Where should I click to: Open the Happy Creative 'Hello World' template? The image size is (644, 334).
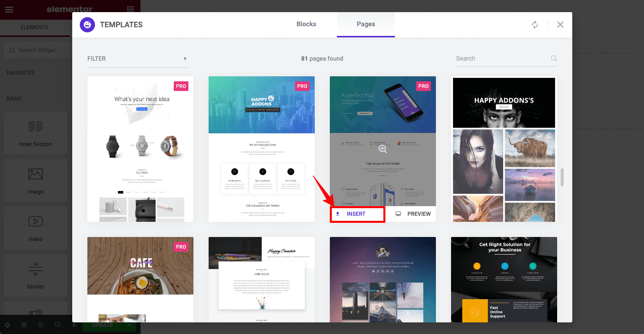pos(262,279)
